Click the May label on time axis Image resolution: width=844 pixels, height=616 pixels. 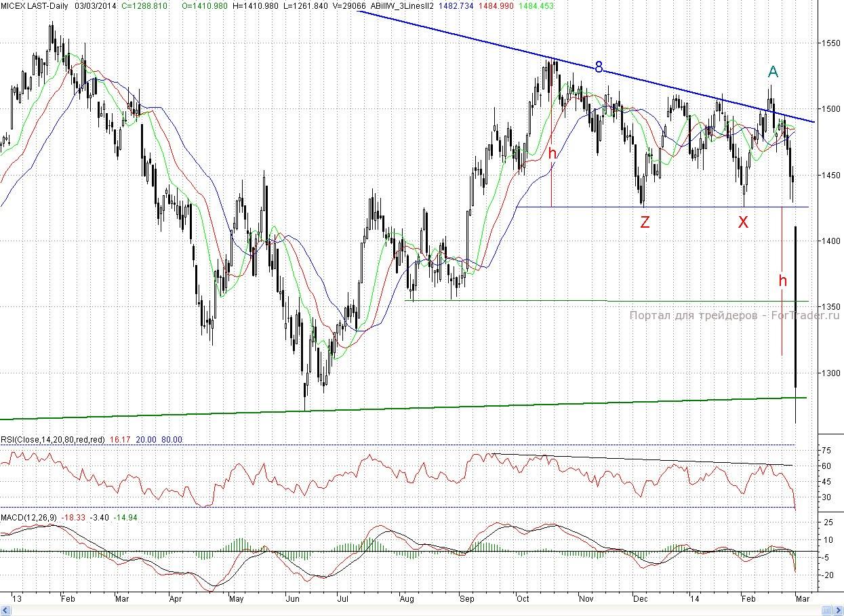[x=237, y=599]
